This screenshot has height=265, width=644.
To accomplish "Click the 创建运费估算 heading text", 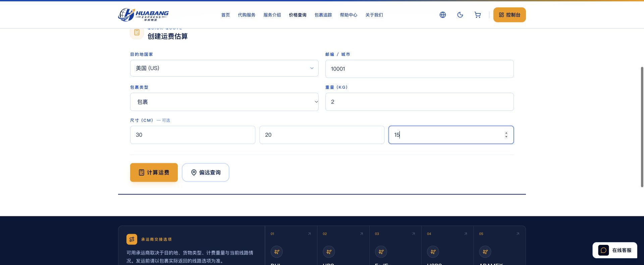I will coord(168,36).
